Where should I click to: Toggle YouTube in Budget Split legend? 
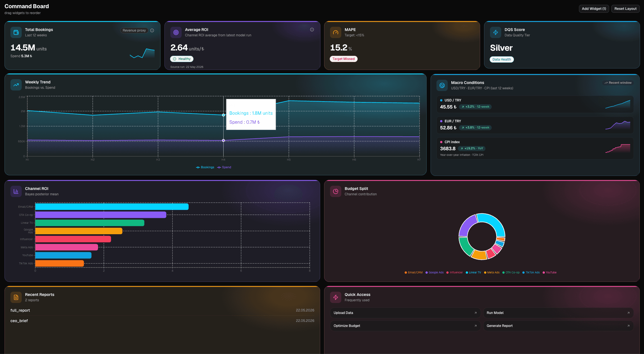pos(549,273)
